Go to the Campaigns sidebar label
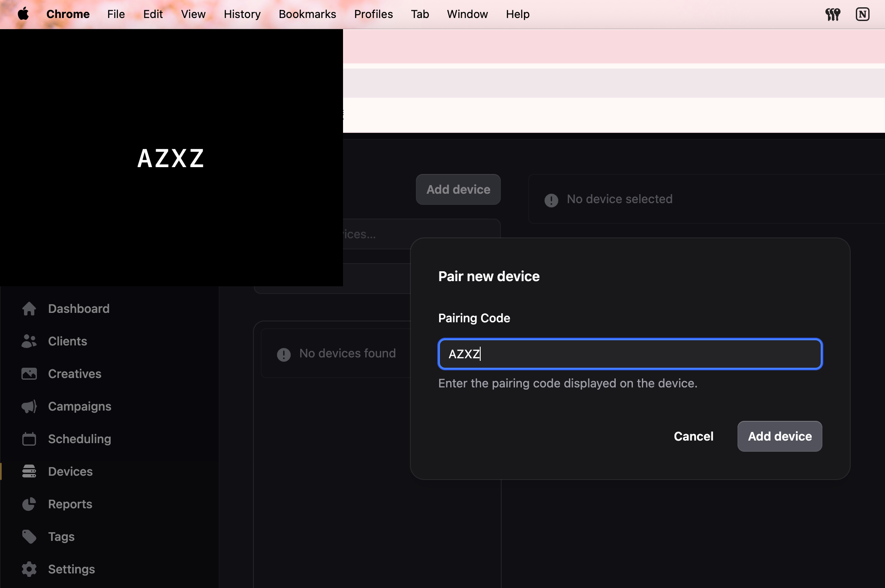This screenshot has height=588, width=885. (80, 406)
